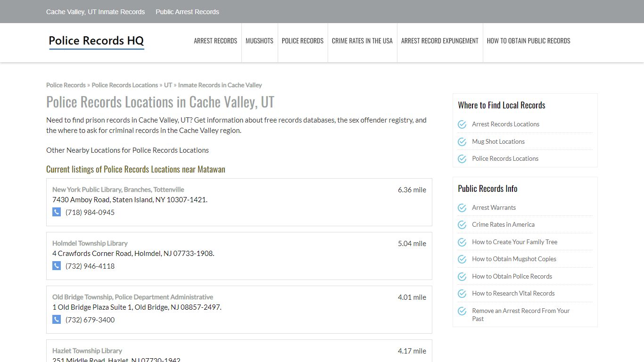The image size is (644, 362).
Task: Click checkmark icon next to How to Research Vital Records
Action: coord(462,294)
